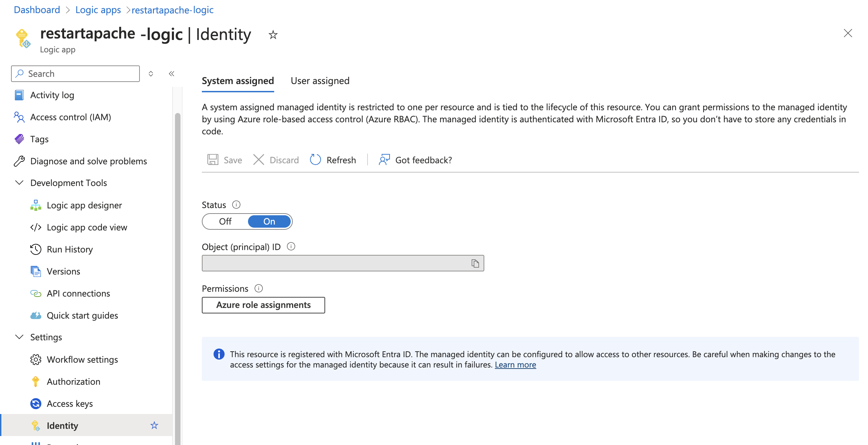Viewport: 868px width, 445px height.
Task: Select the System assigned tab
Action: click(x=238, y=81)
